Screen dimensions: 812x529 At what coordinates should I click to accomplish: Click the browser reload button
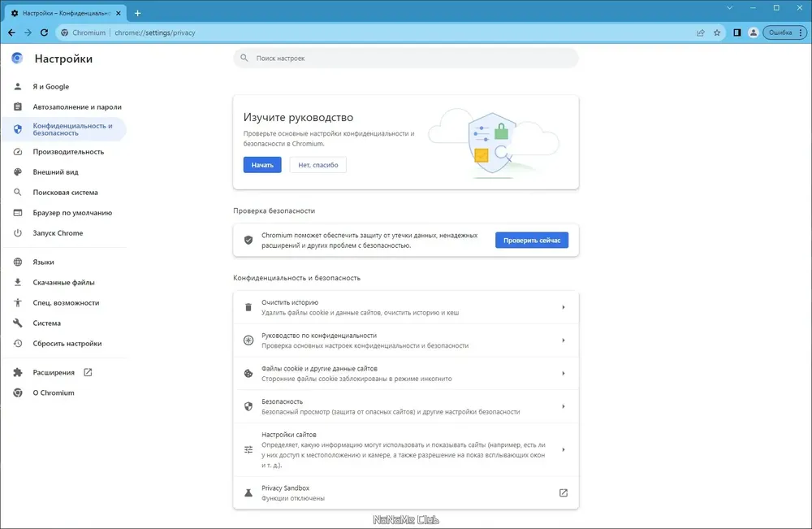[x=45, y=33]
